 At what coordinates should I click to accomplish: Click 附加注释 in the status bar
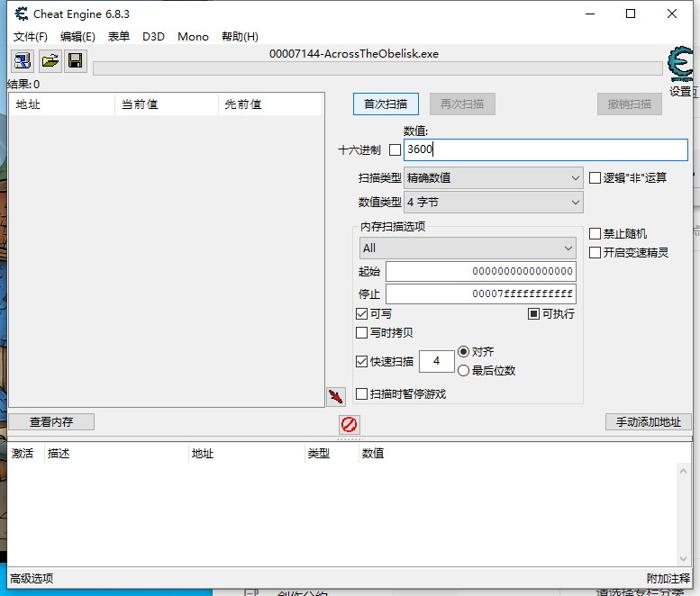[x=668, y=579]
